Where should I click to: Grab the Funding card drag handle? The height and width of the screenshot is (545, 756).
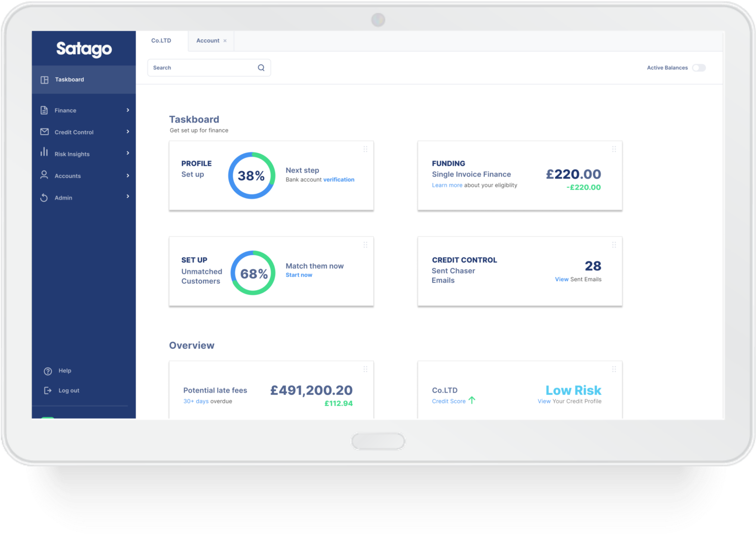[x=614, y=149]
